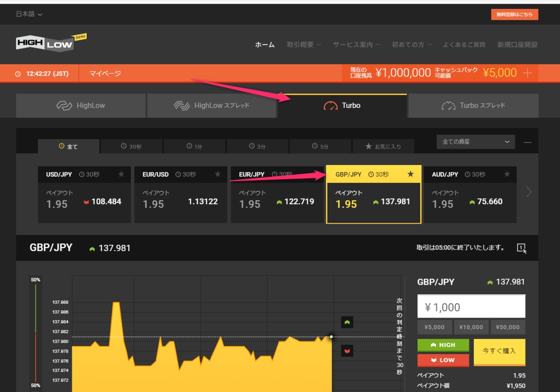Set amount with ¥5,000 button
Screen dimensions: 560x392
point(434,327)
